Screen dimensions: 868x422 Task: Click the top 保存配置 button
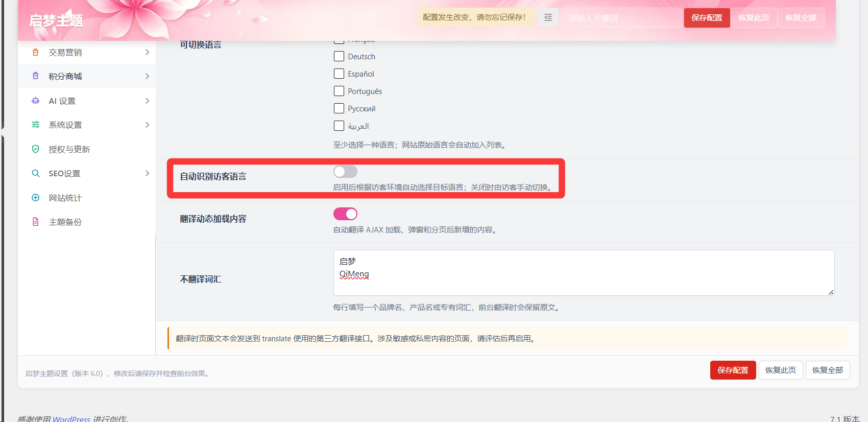[x=707, y=18]
